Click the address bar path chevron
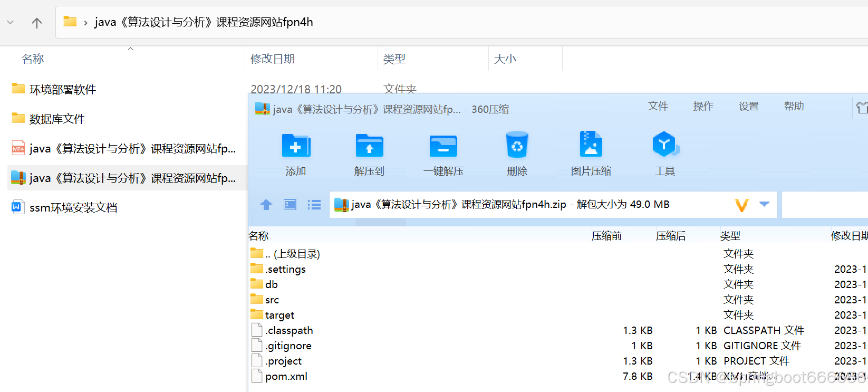 point(85,23)
